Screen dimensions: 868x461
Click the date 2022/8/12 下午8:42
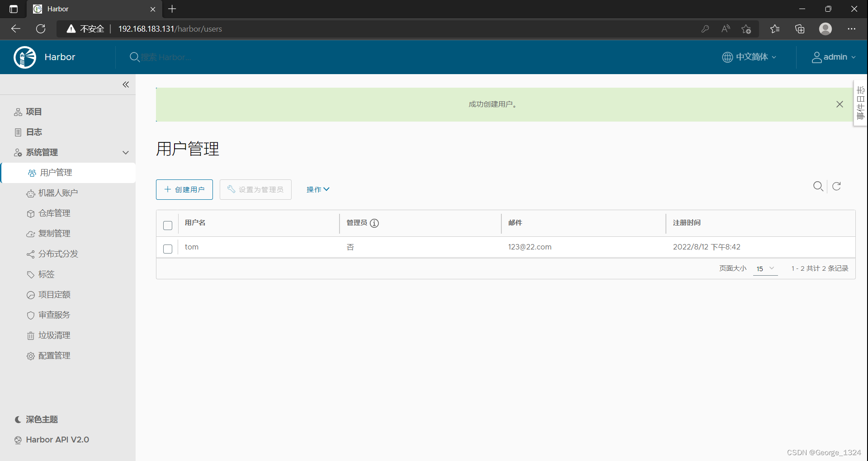click(707, 247)
